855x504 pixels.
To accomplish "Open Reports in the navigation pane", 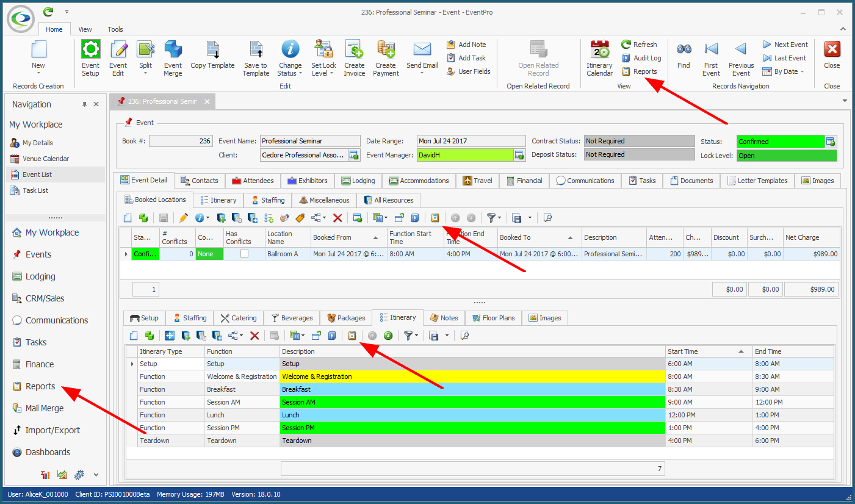I will [x=40, y=386].
